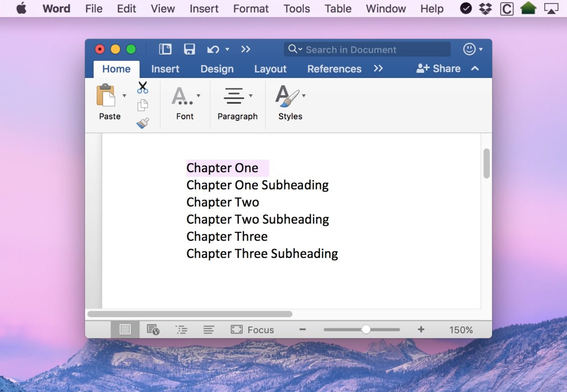Screen dimensions: 567x392
Task: Expand the Paragraph options dropdown
Action: [x=251, y=95]
